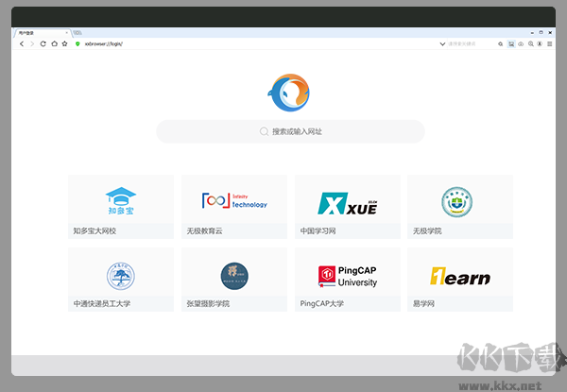567x392 pixels.
Task: Click the 易学网 label
Action: tap(423, 303)
